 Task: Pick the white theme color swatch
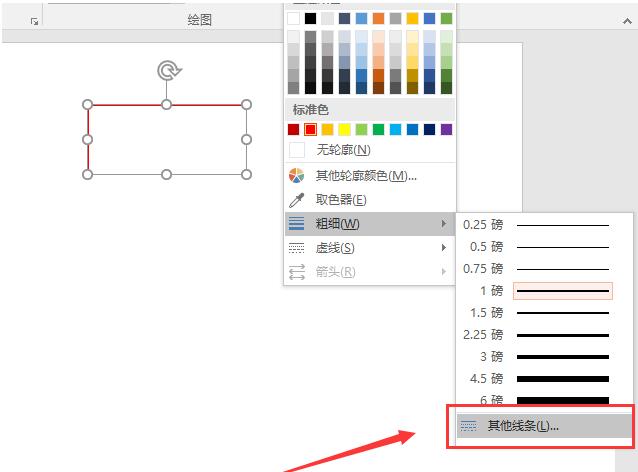[293, 18]
